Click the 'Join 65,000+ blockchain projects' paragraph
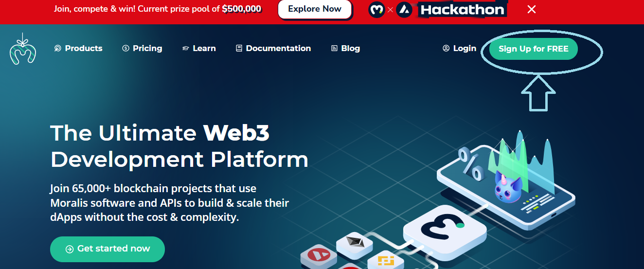This screenshot has width=644, height=269. click(169, 202)
